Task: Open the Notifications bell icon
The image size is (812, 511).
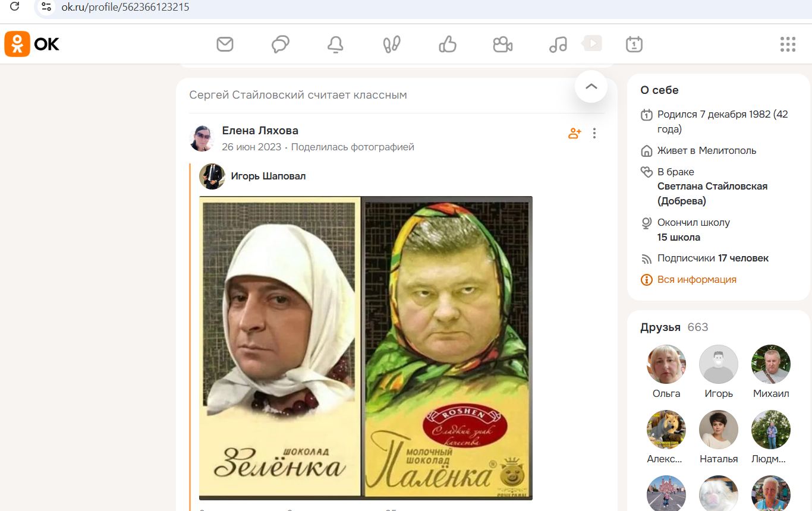Action: [x=336, y=45]
